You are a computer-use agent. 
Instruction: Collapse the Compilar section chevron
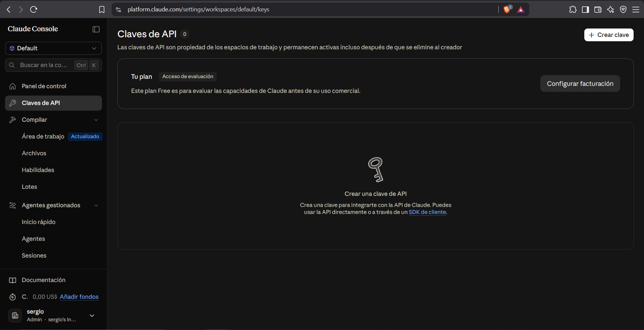coord(96,120)
